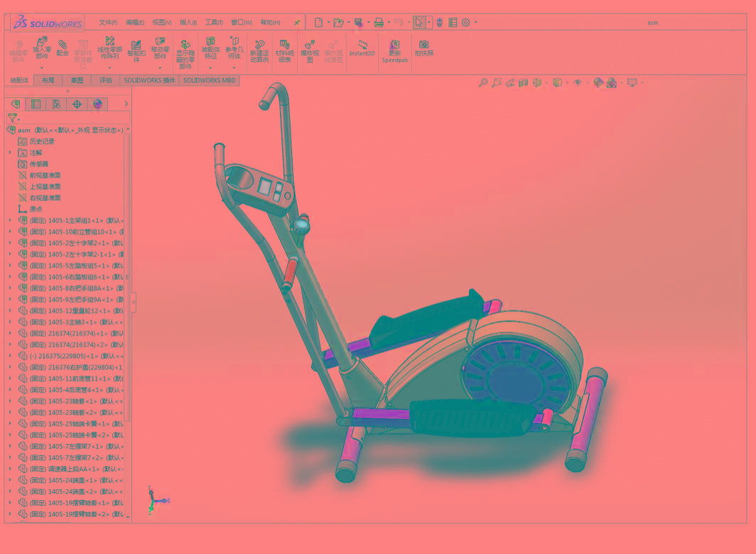Click the 新建运动算例 (New Motion Study) icon

click(259, 51)
